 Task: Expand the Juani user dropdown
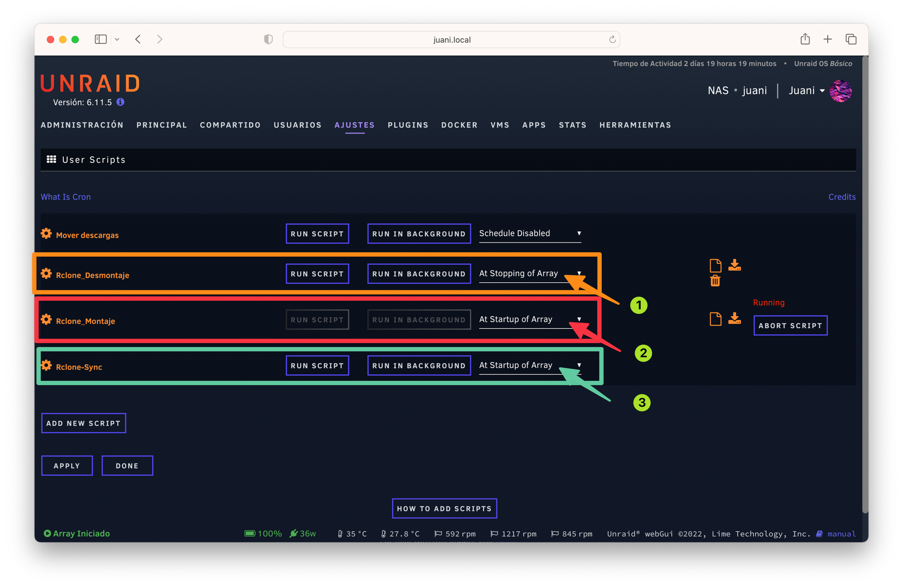click(822, 91)
